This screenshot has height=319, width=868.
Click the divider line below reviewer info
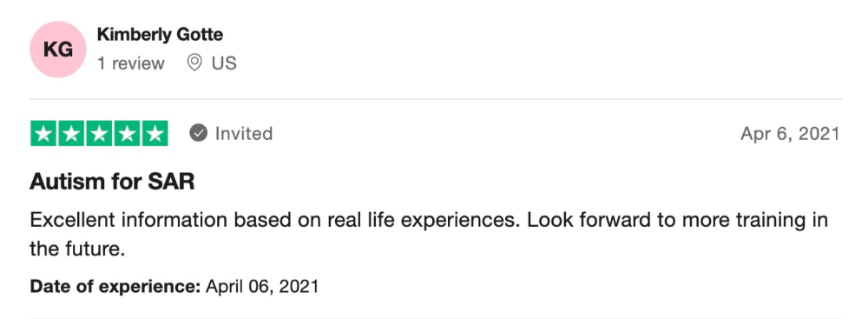tap(435, 99)
